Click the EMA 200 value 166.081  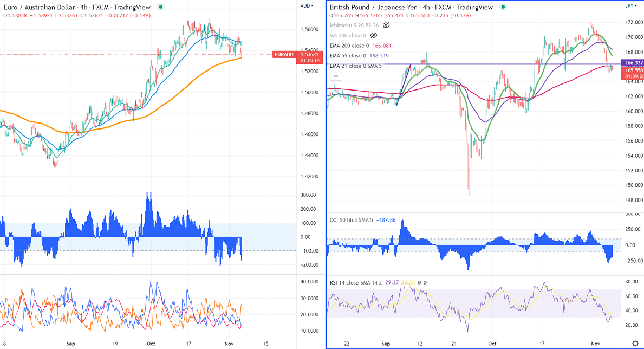(x=382, y=46)
